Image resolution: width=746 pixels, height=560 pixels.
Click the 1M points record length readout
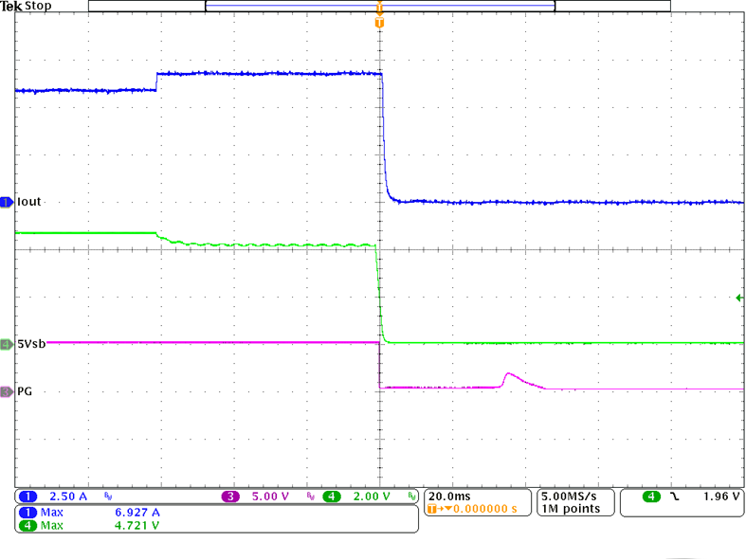point(570,510)
